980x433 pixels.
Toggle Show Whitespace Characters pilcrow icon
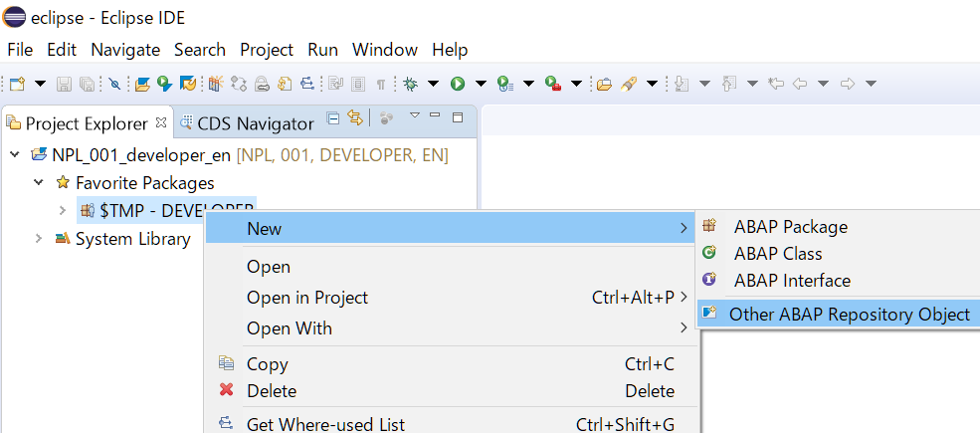(x=381, y=84)
